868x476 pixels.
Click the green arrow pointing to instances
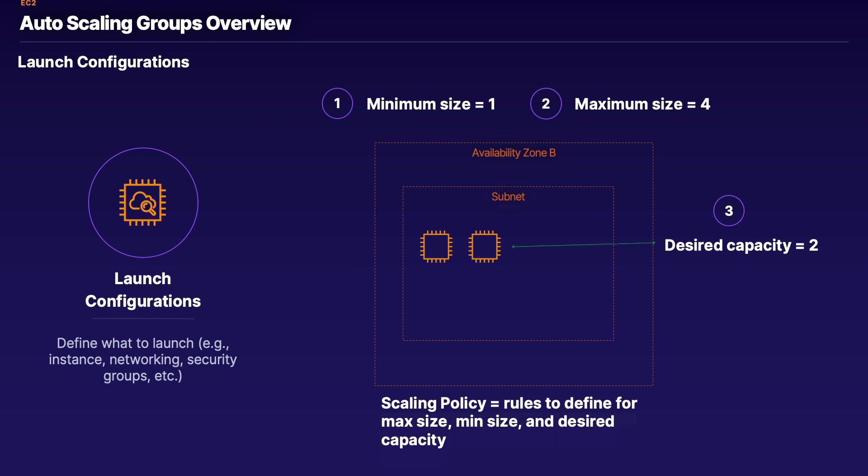(583, 245)
